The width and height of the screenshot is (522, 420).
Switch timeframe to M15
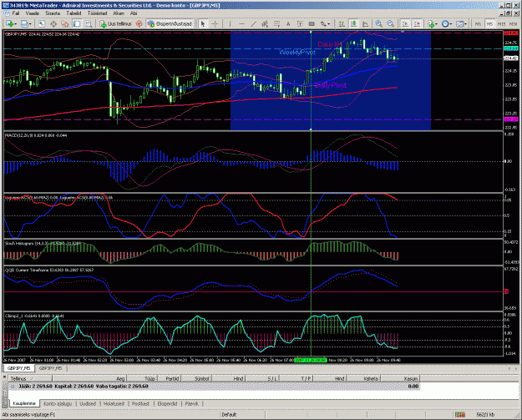point(502,24)
